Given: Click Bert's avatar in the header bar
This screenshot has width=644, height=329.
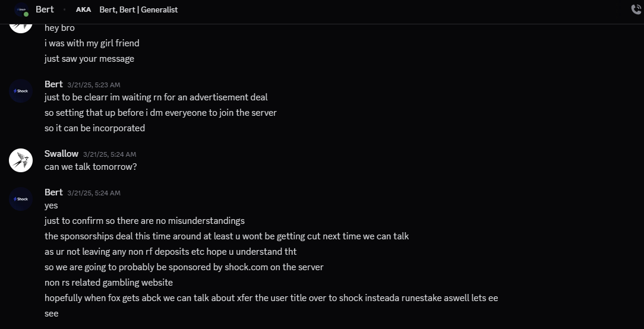Looking at the screenshot, I should point(21,10).
